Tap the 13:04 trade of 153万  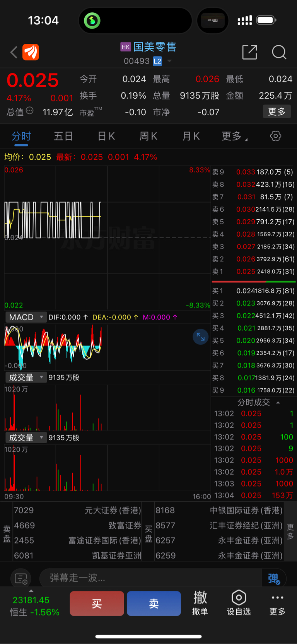pyautogui.click(x=254, y=495)
